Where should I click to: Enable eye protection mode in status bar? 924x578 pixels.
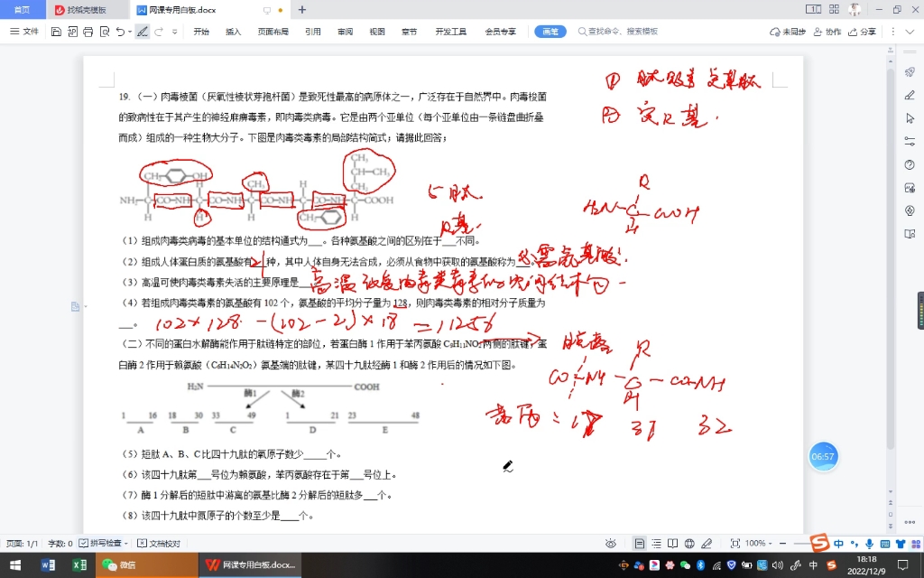[611, 543]
